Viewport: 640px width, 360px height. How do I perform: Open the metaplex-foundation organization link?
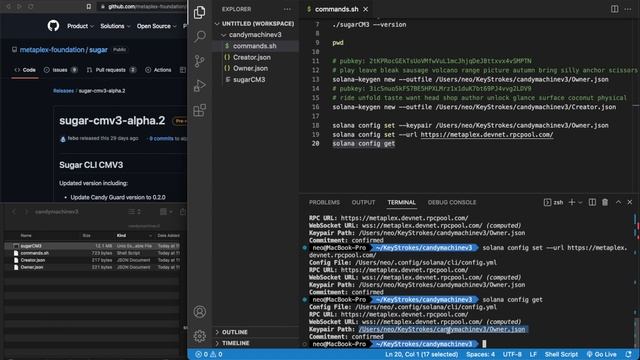pyautogui.click(x=52, y=50)
